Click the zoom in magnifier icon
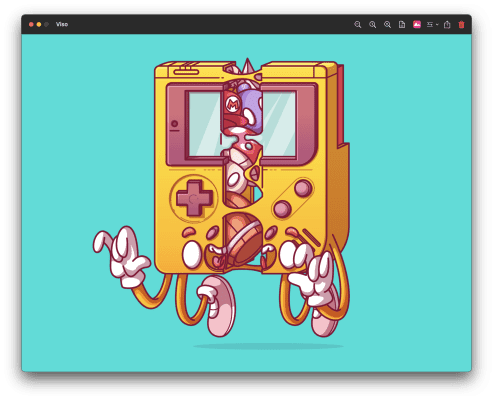The width and height of the screenshot is (493, 400). pos(387,25)
